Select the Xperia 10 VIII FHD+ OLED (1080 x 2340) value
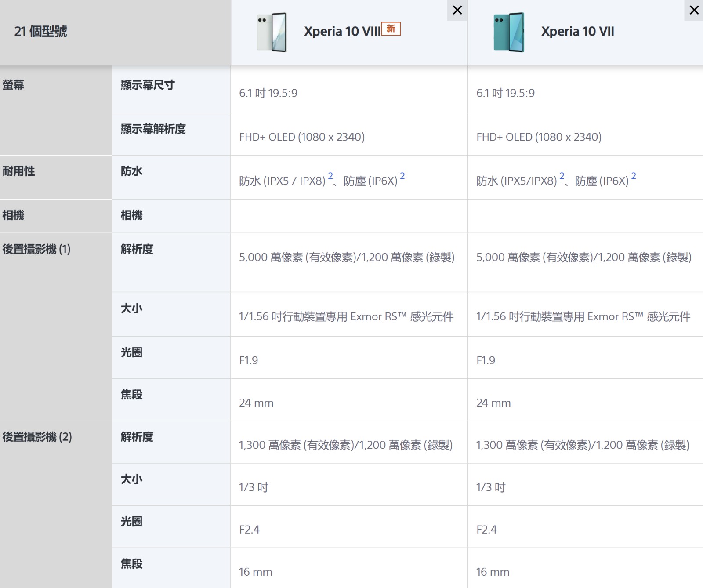The height and width of the screenshot is (588, 703). tap(302, 137)
